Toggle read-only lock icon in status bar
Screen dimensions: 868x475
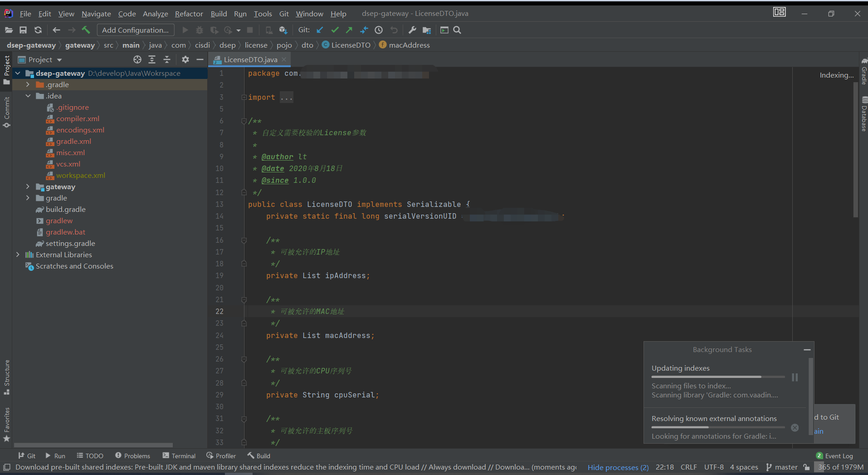tap(806, 467)
